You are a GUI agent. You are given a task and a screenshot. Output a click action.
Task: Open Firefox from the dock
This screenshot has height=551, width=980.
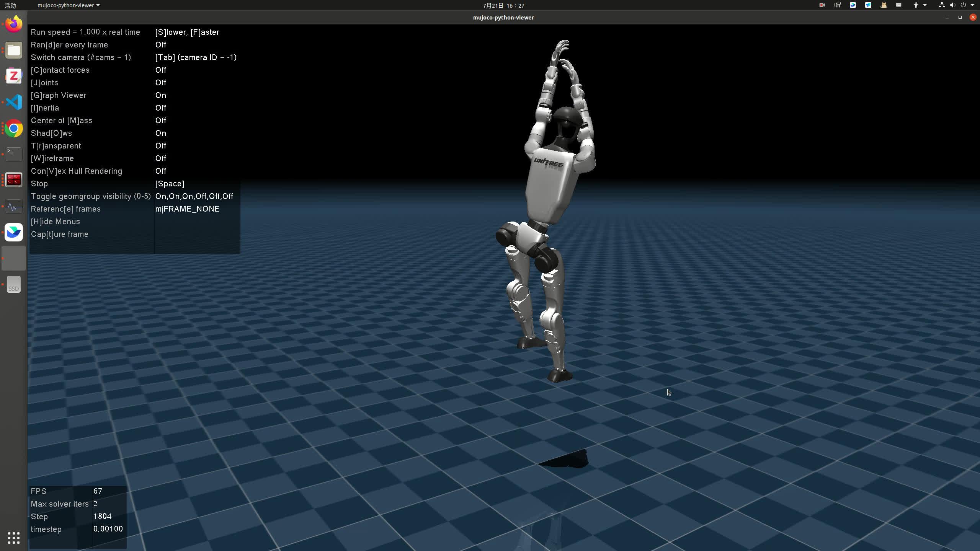tap(14, 24)
